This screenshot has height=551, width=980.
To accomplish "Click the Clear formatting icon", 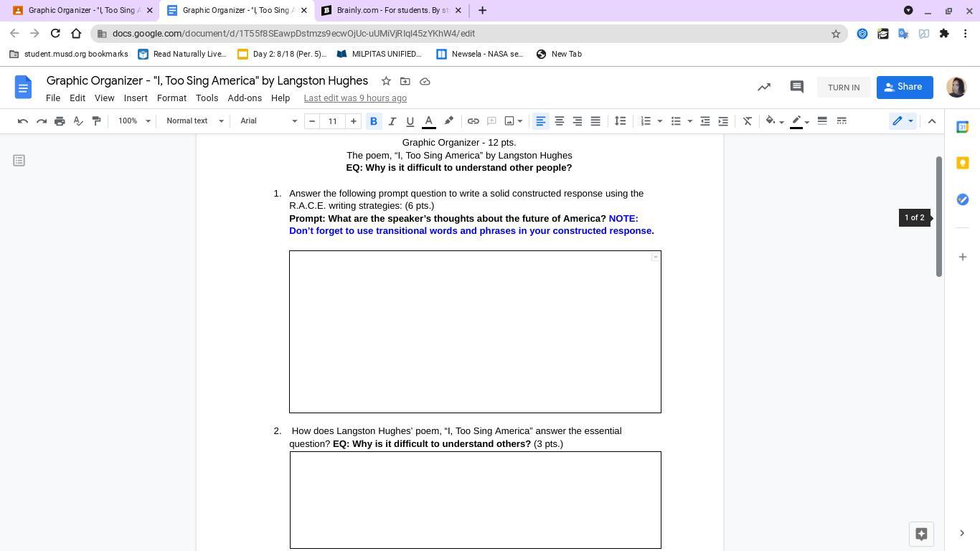I will coord(747,121).
